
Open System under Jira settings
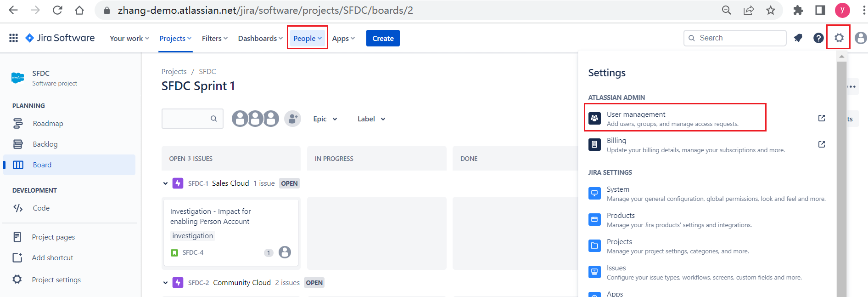[x=707, y=194]
